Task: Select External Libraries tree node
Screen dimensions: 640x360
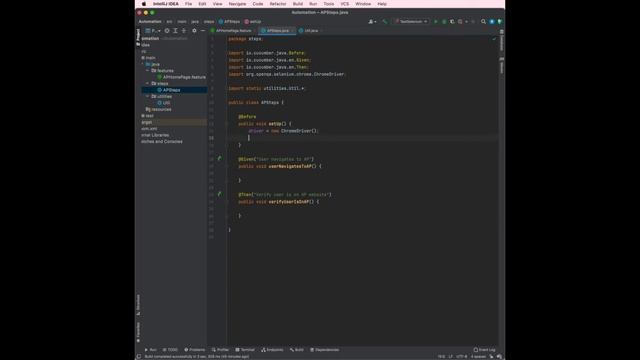Action: pyautogui.click(x=155, y=135)
